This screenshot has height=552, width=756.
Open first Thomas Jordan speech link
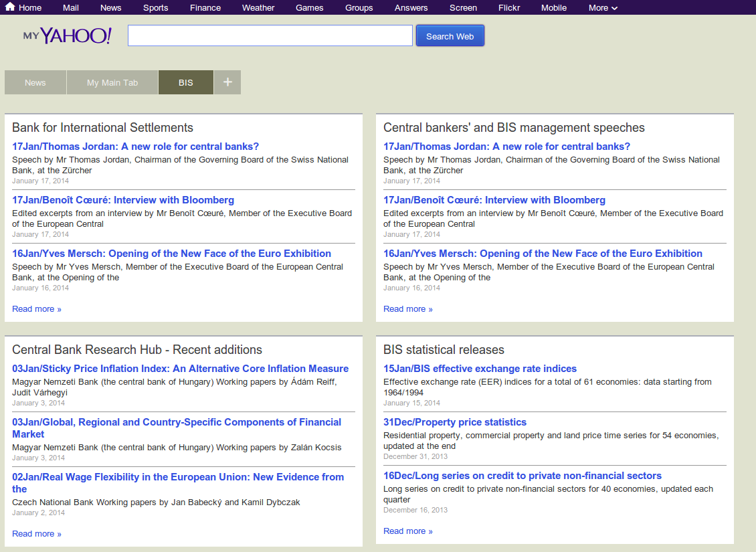pos(135,147)
